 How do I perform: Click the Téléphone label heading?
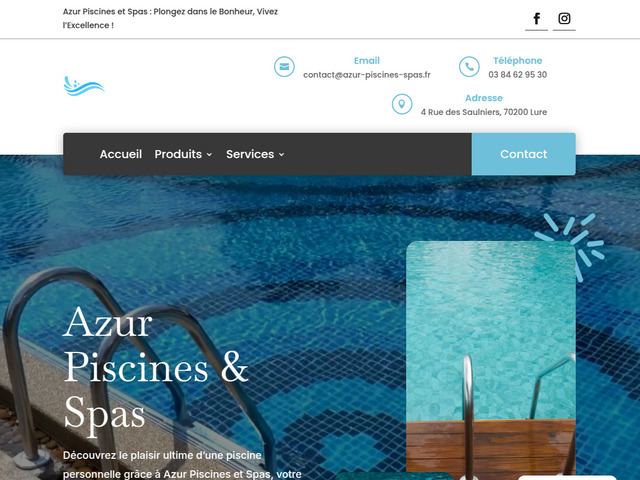coord(518,61)
